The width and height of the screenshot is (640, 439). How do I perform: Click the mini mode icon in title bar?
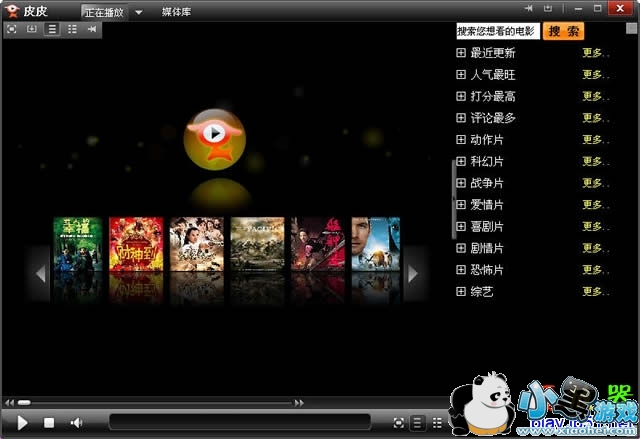point(548,8)
